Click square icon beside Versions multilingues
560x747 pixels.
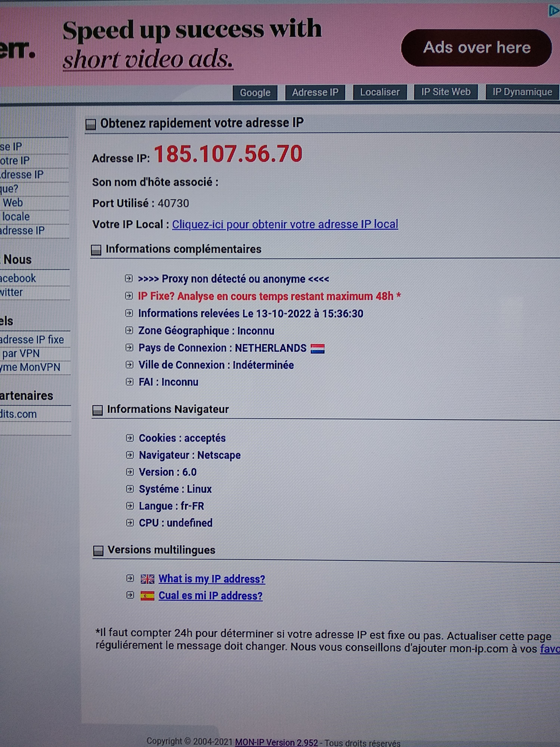pyautogui.click(x=98, y=551)
